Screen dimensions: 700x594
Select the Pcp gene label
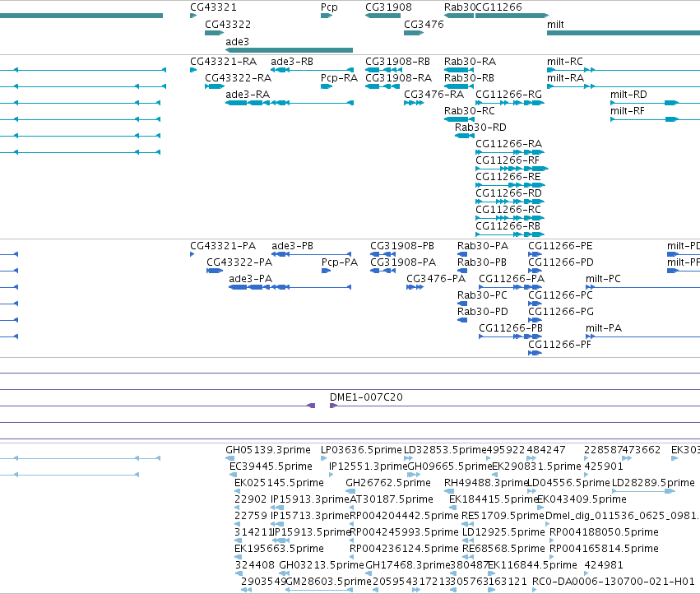click(329, 7)
